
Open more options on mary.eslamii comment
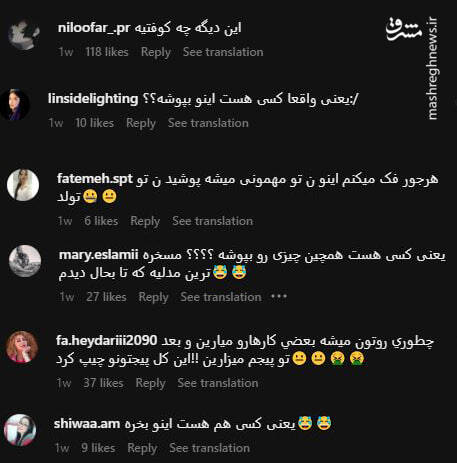pos(279,296)
